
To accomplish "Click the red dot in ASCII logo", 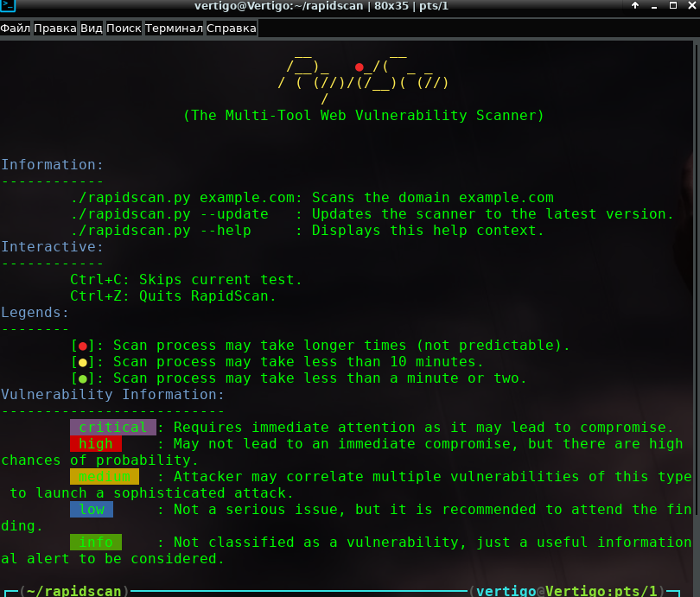I will point(360,67).
